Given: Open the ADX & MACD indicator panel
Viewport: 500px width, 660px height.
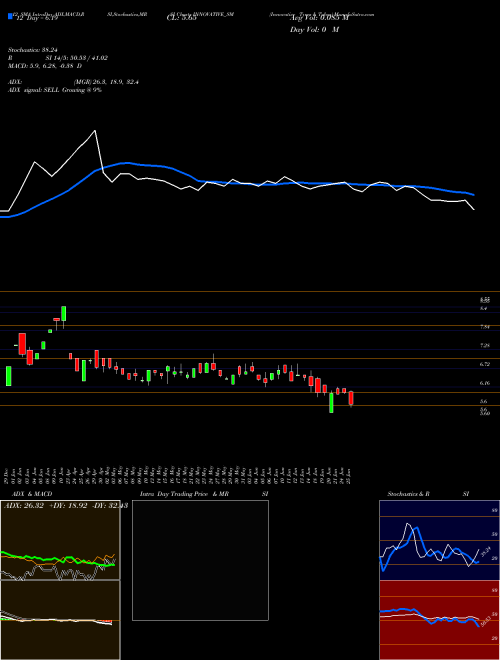Looking at the screenshot, I should point(60,540).
